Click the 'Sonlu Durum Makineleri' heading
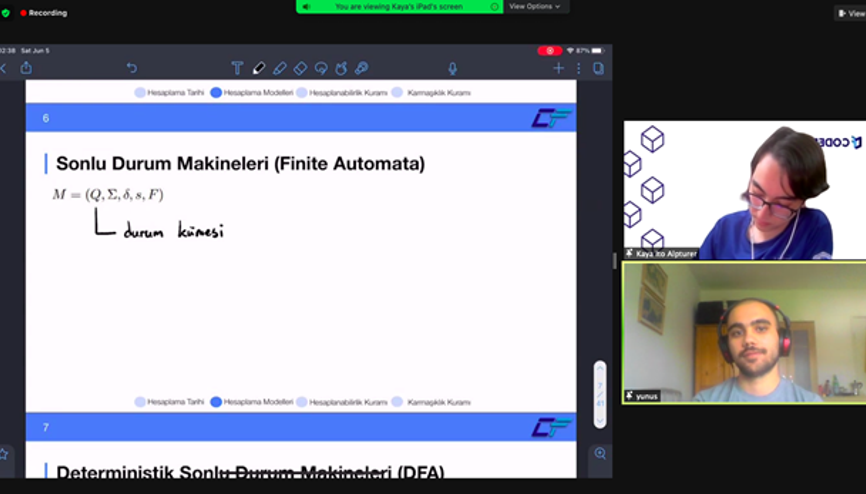The width and height of the screenshot is (866, 494). [x=240, y=164]
